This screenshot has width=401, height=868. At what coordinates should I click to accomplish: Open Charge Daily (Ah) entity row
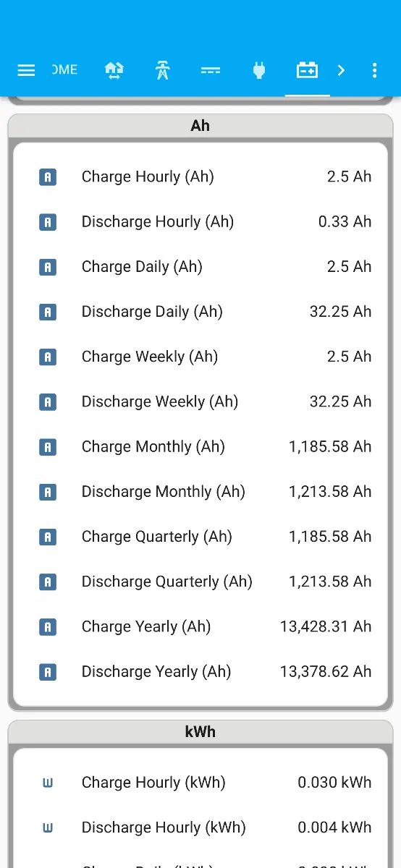[200, 266]
